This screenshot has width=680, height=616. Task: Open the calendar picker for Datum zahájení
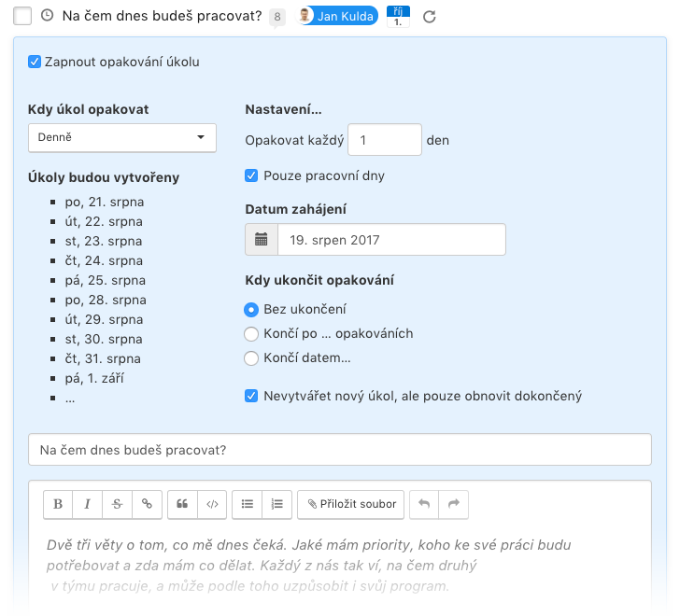tap(262, 240)
